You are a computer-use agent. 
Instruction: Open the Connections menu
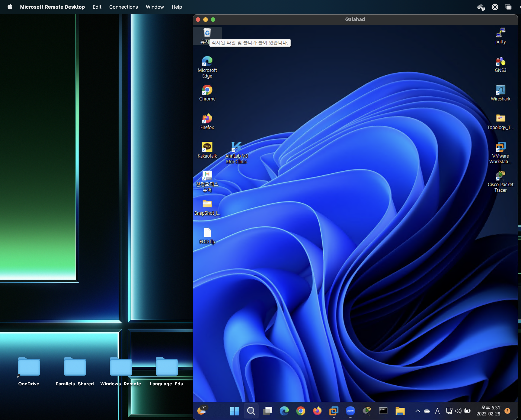123,7
